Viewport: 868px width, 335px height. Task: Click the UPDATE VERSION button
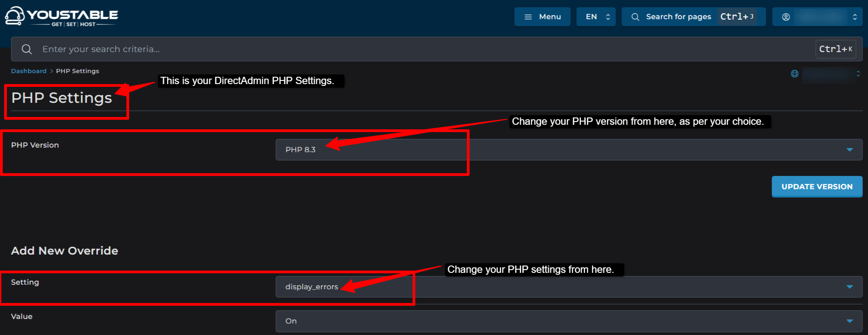817,186
